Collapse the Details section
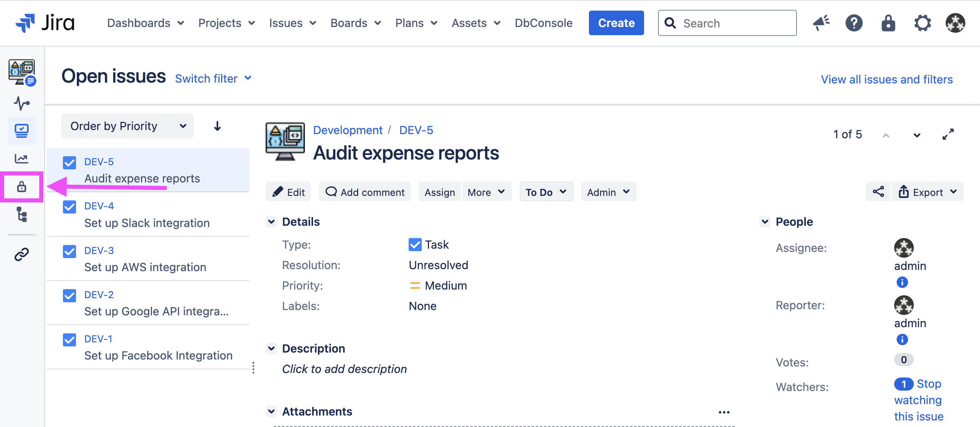Image resolution: width=980 pixels, height=427 pixels. (271, 222)
